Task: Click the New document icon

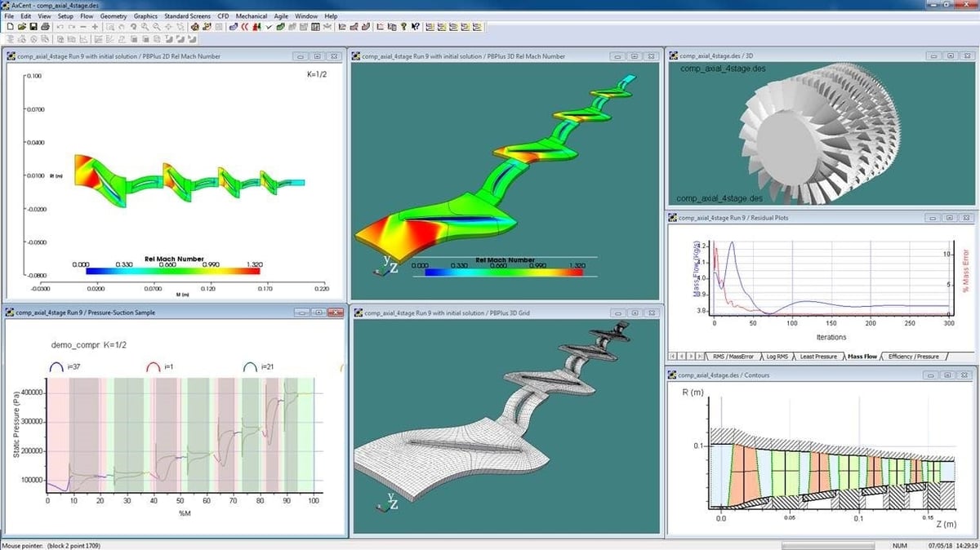Action: point(10,29)
